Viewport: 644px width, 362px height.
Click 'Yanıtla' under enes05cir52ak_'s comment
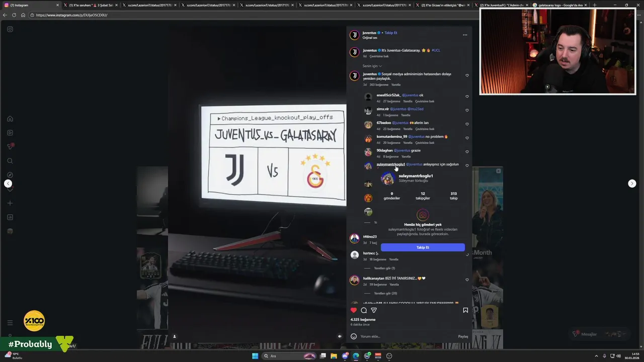[x=408, y=102]
